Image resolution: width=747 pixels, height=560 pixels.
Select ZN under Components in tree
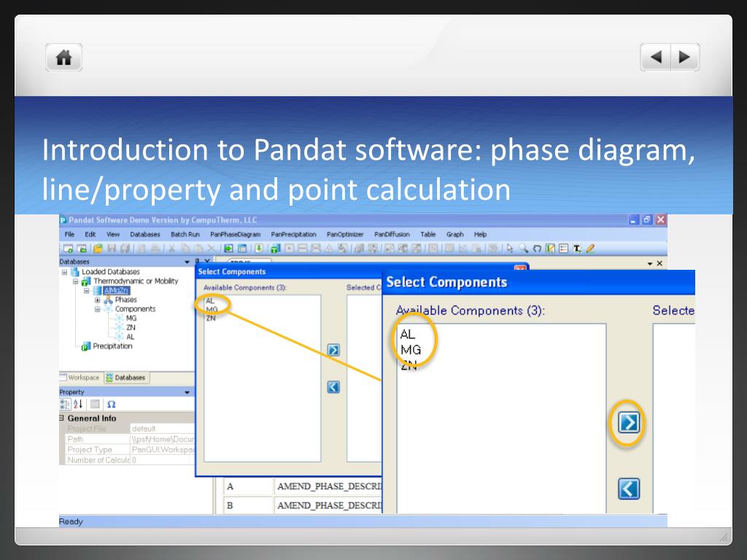pos(131,327)
